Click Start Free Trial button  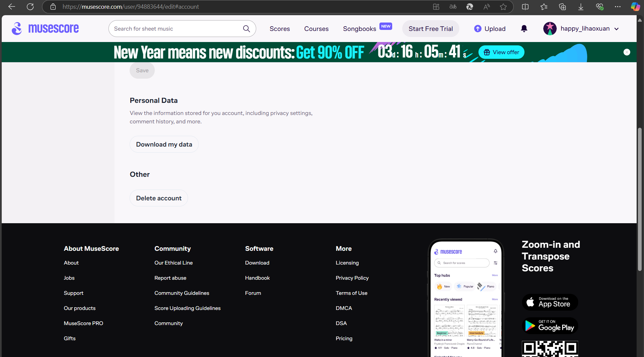click(x=431, y=29)
